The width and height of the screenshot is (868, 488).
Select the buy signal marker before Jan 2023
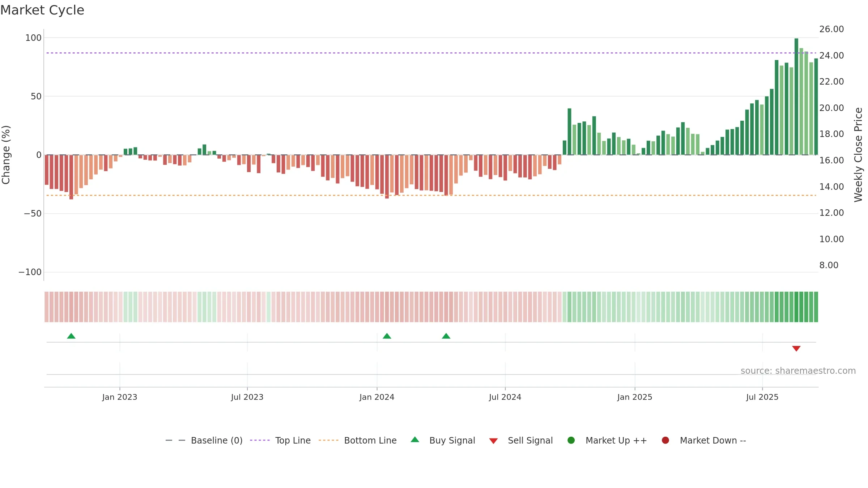coord(71,336)
